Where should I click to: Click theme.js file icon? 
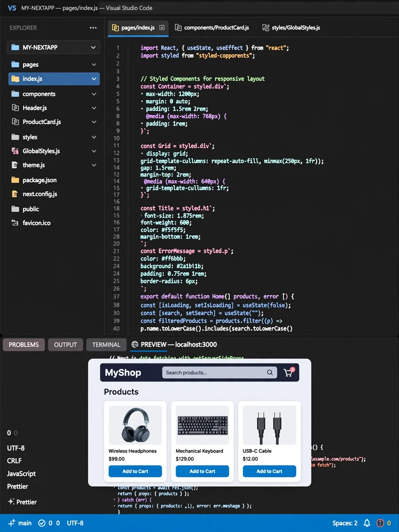[x=15, y=165]
